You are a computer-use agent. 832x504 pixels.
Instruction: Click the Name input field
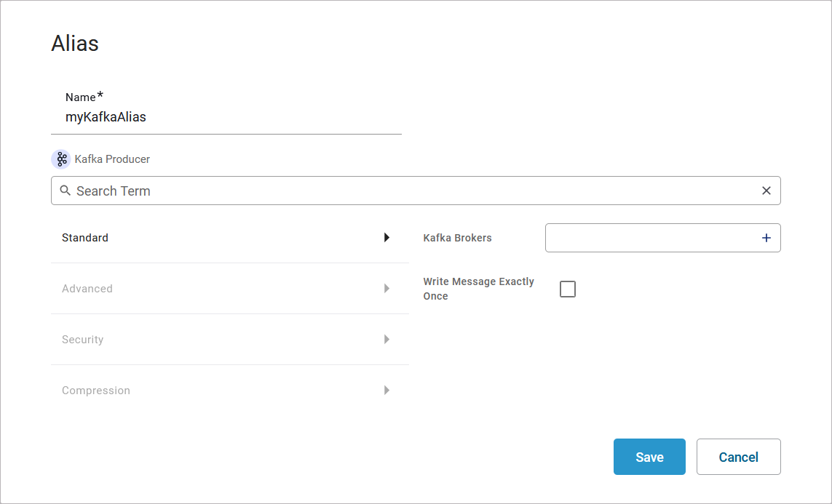tap(226, 117)
